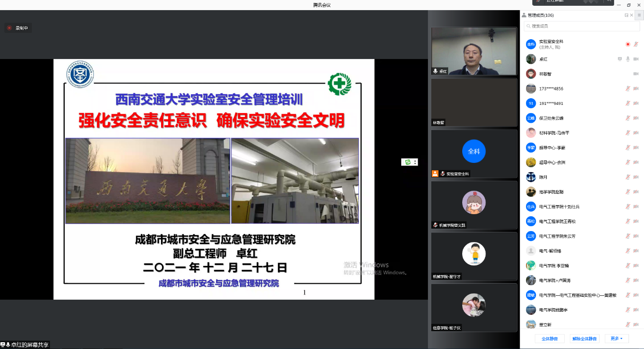Click the recording indicator 录制中

coord(17,28)
